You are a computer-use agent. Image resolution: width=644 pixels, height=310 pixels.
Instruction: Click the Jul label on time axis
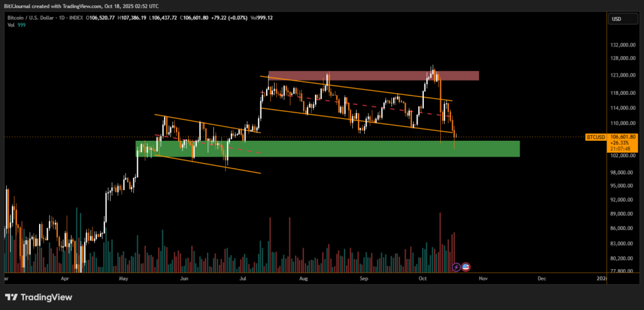[243, 277]
